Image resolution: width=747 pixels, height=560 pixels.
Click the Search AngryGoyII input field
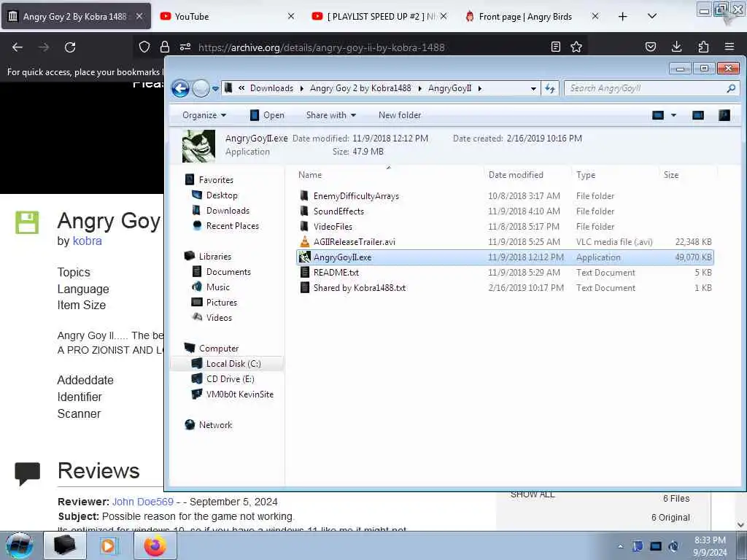tap(643, 88)
